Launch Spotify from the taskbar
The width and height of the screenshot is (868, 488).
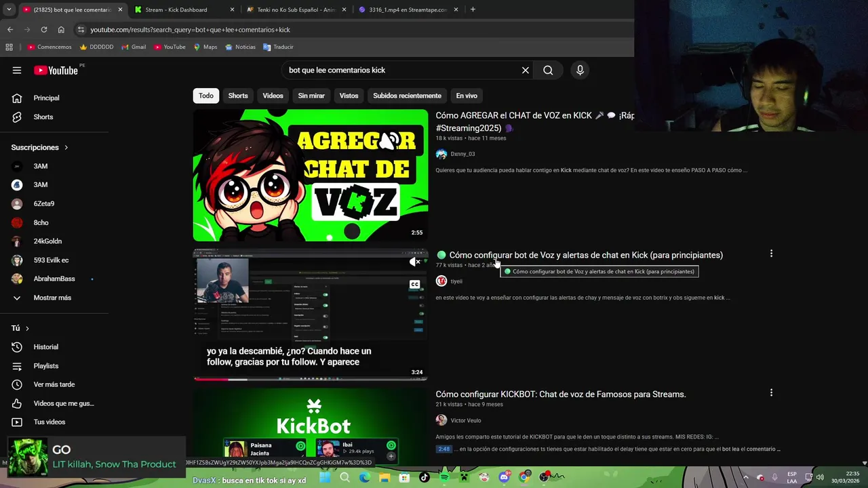point(444,477)
